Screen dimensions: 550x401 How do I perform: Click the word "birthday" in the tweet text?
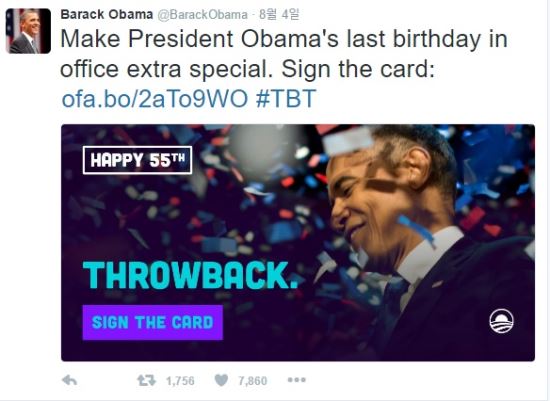(x=437, y=39)
